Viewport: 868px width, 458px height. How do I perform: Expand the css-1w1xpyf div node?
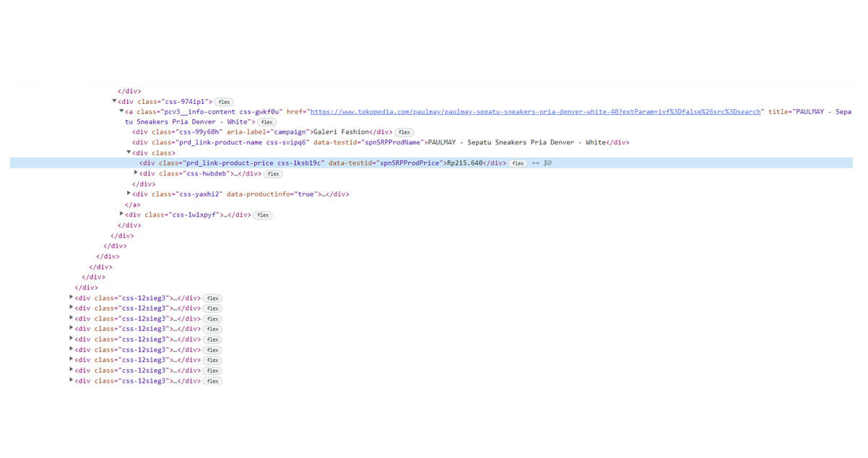pyautogui.click(x=121, y=215)
